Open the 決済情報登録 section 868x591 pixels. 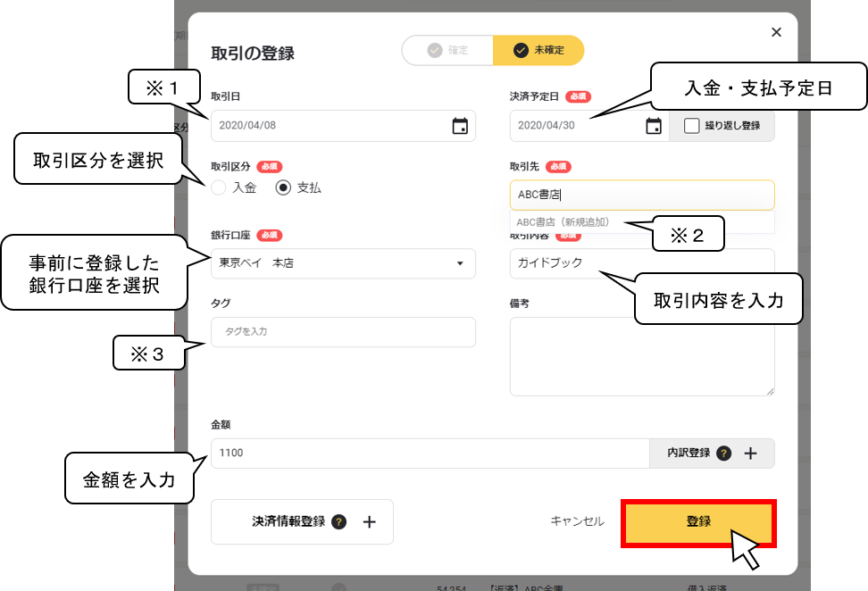302,522
